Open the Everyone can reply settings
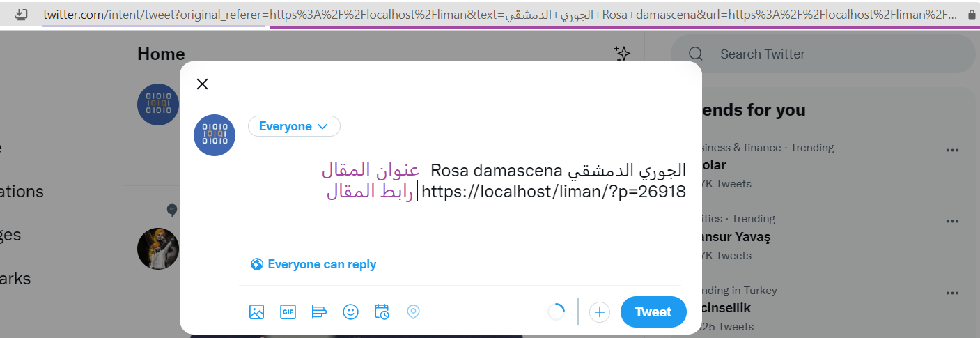This screenshot has height=338, width=980. click(313, 264)
